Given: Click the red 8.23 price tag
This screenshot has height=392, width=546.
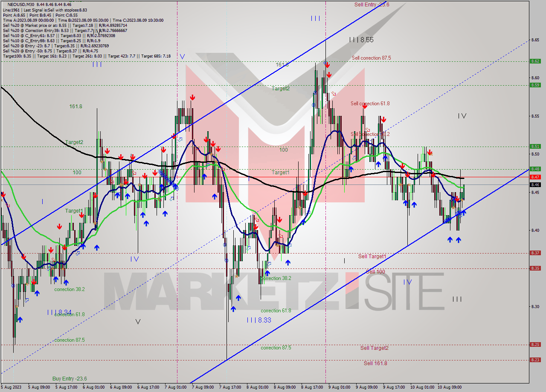Looking at the screenshot, I should click(x=535, y=360).
